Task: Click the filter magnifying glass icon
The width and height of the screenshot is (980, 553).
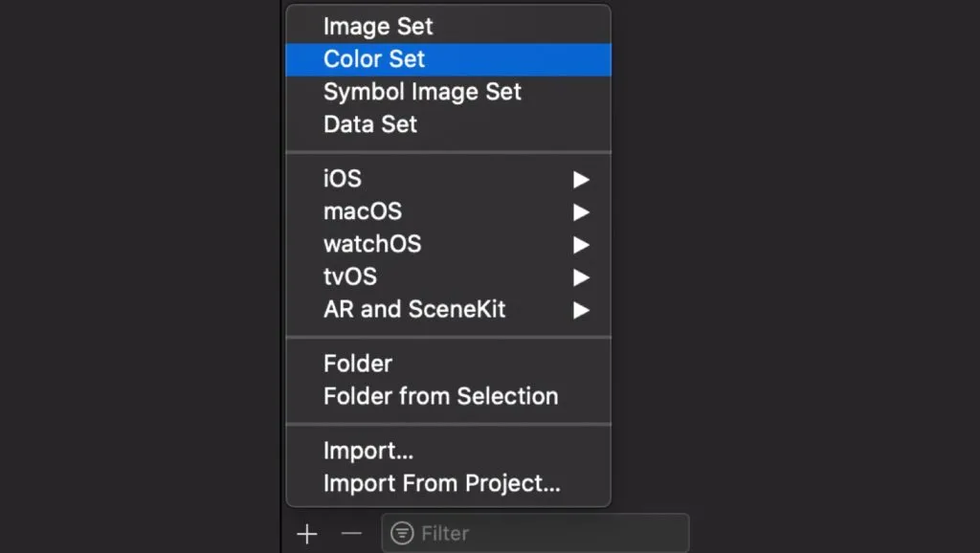Action: tap(403, 533)
